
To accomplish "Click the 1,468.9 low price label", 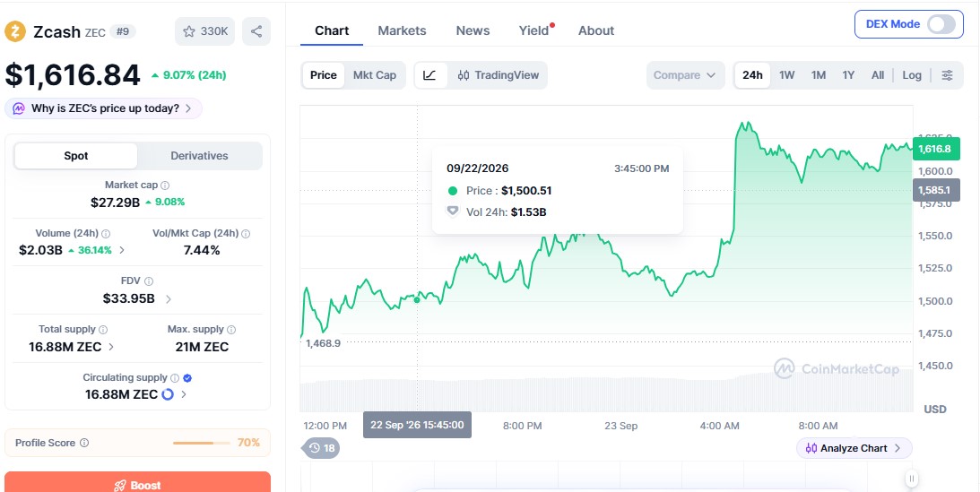I will tap(323, 342).
